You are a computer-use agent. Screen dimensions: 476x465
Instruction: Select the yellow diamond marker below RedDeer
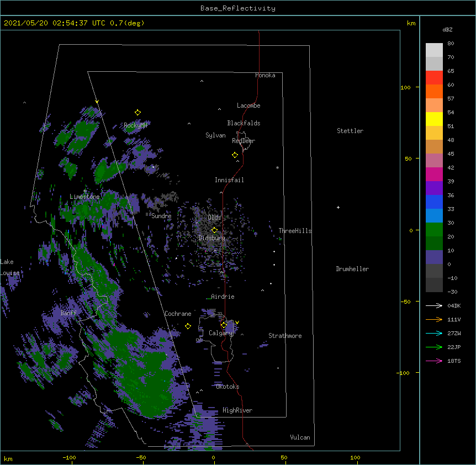235,155
